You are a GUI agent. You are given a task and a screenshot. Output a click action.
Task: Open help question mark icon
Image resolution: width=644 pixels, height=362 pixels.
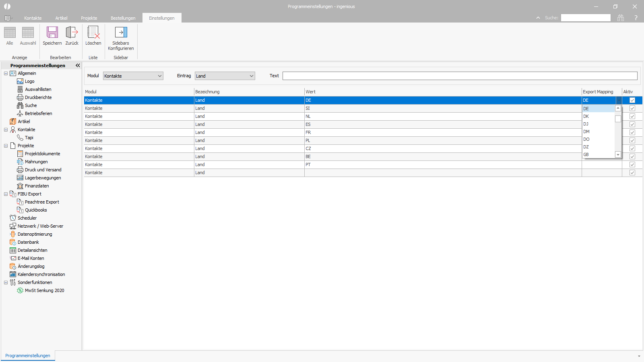[x=636, y=18]
